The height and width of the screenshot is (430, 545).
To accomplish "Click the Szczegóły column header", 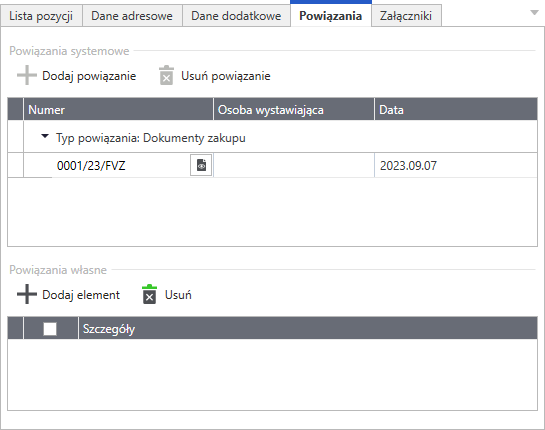I will click(x=308, y=328).
